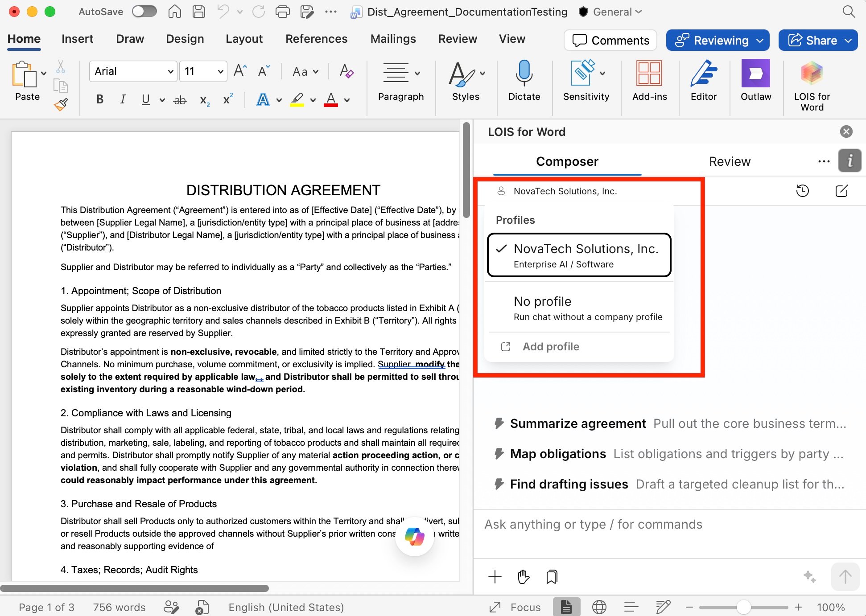Select the NovaTech Solutions, Inc. profile
866x616 pixels.
(579, 255)
